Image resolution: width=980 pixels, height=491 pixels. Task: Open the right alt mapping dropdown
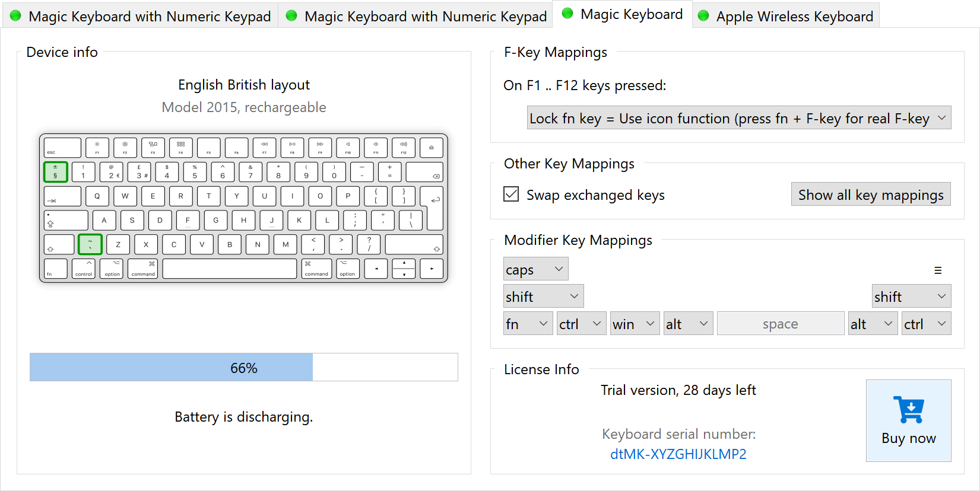tap(873, 324)
